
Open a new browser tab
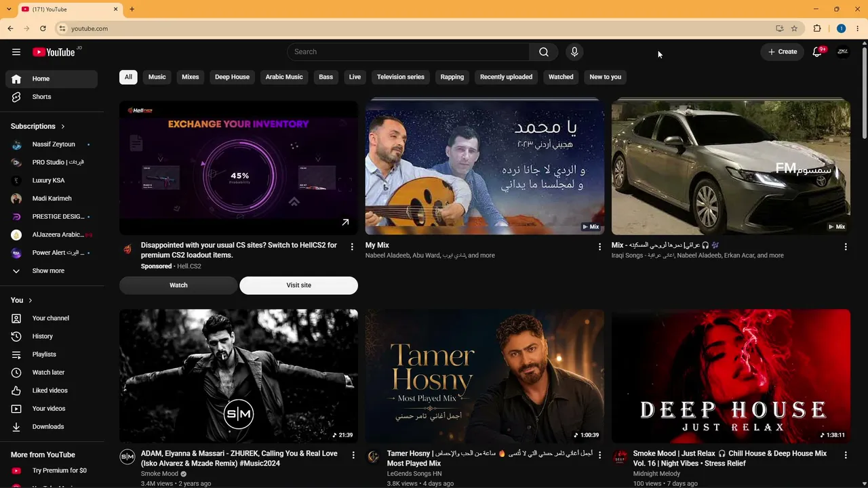(x=132, y=9)
